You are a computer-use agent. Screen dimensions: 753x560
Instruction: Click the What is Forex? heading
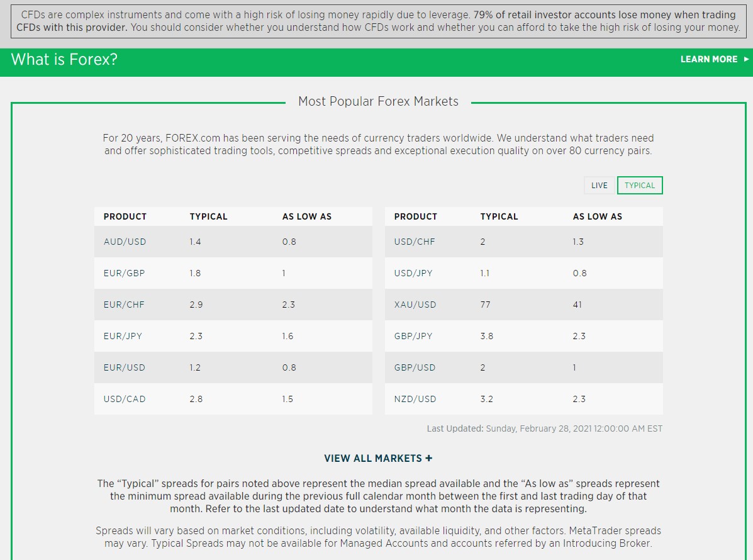[64, 59]
